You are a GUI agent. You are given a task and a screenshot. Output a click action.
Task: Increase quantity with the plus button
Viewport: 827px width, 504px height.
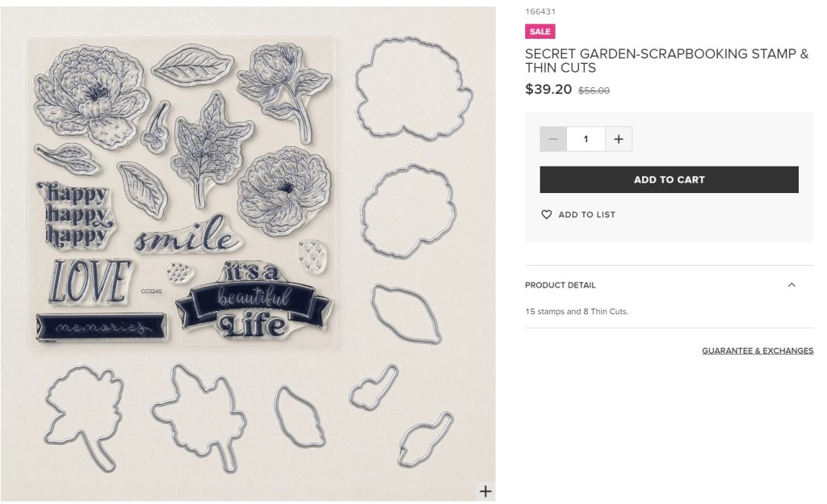(x=619, y=139)
